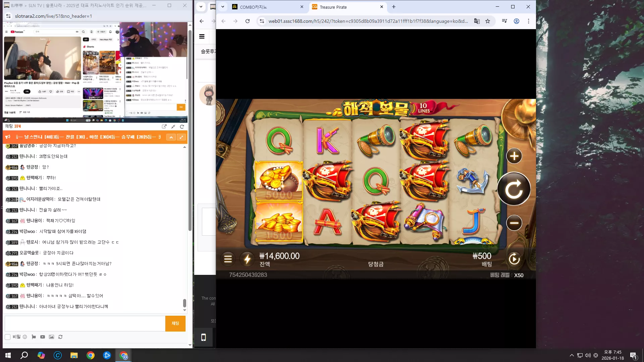Click the ₩14,600.00 balance amount
This screenshot has width=644, height=362.
[x=279, y=256]
